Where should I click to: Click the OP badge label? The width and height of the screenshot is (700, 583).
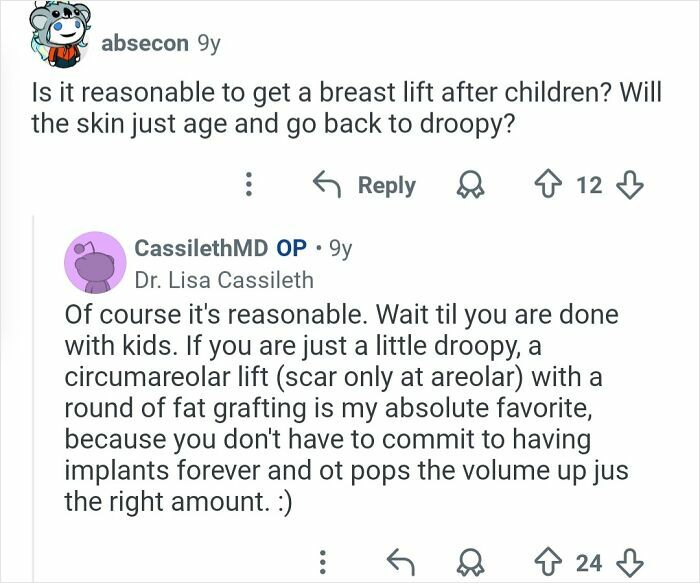(x=290, y=250)
